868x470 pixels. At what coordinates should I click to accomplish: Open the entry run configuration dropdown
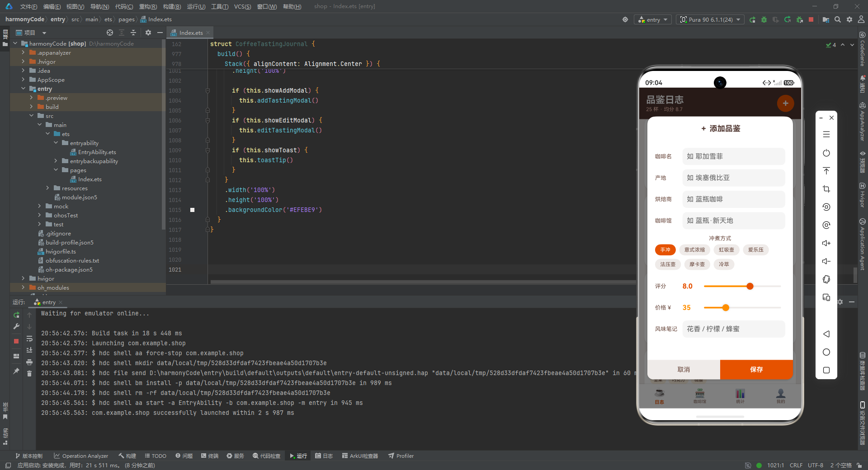pyautogui.click(x=653, y=19)
